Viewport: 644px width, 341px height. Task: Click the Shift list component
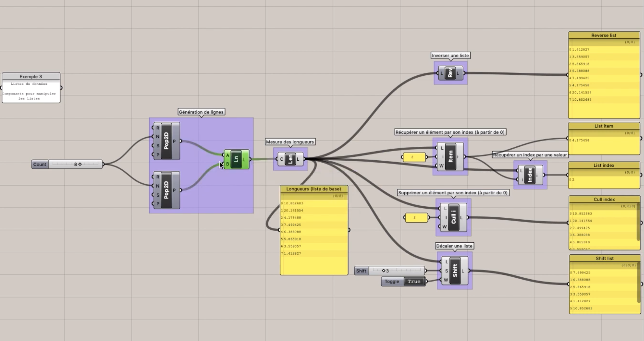point(455,271)
